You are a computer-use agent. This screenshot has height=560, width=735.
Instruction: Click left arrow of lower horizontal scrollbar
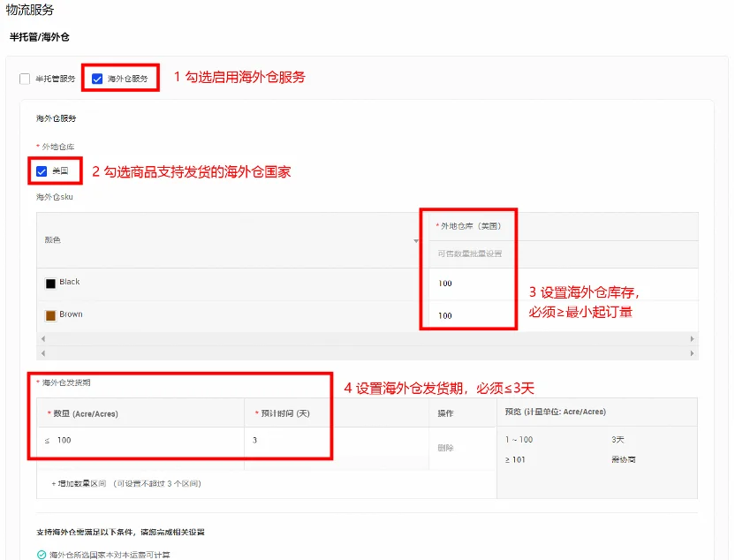41,352
